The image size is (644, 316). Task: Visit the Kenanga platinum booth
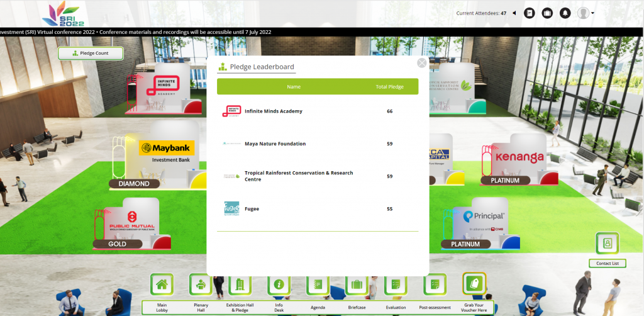[519, 157]
